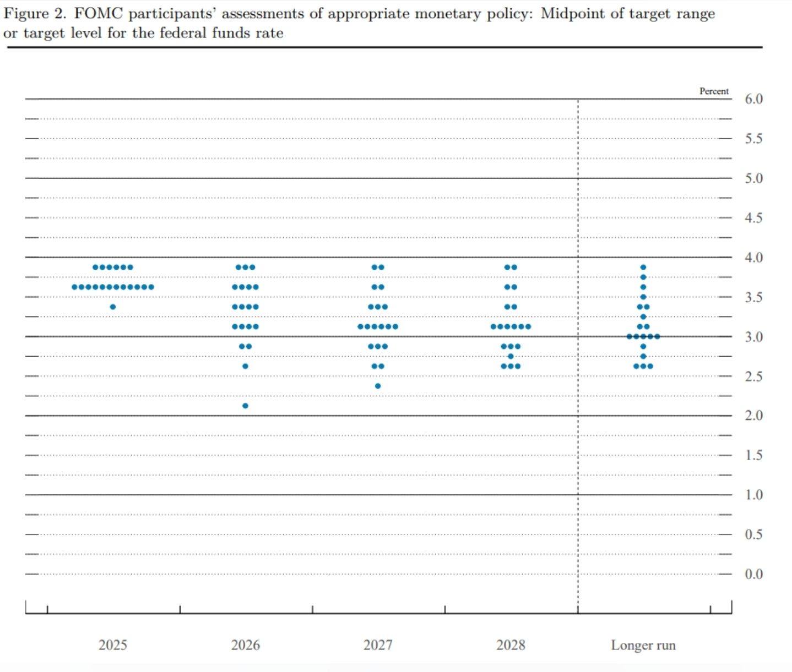This screenshot has height=672, width=792.
Task: Select the "0.0" y-axis value
Action: [x=754, y=574]
